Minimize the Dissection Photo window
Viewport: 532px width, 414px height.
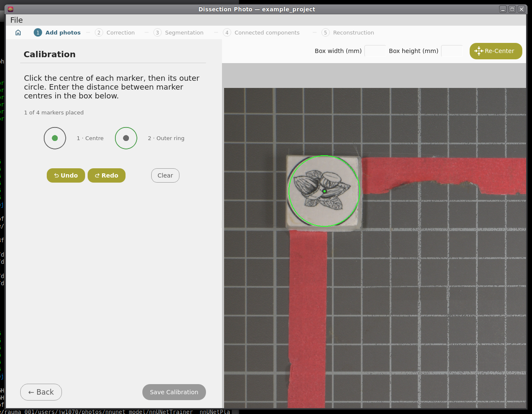(x=503, y=9)
